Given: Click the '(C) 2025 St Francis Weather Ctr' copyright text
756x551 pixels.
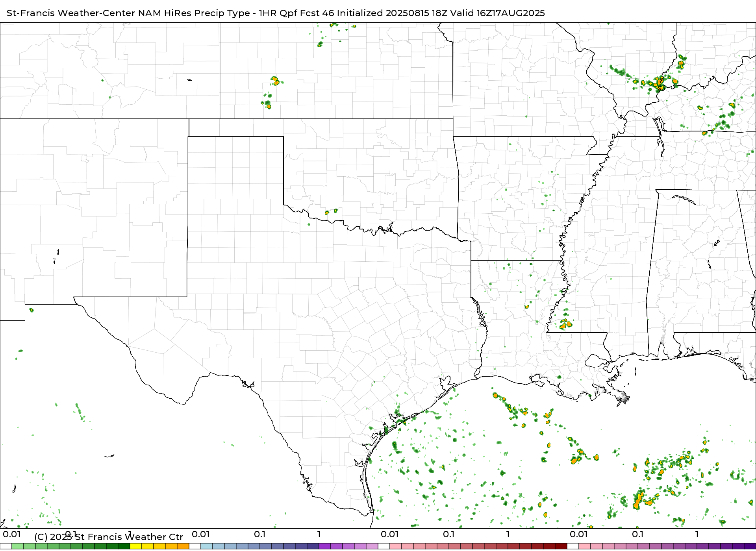Looking at the screenshot, I should coord(109,537).
